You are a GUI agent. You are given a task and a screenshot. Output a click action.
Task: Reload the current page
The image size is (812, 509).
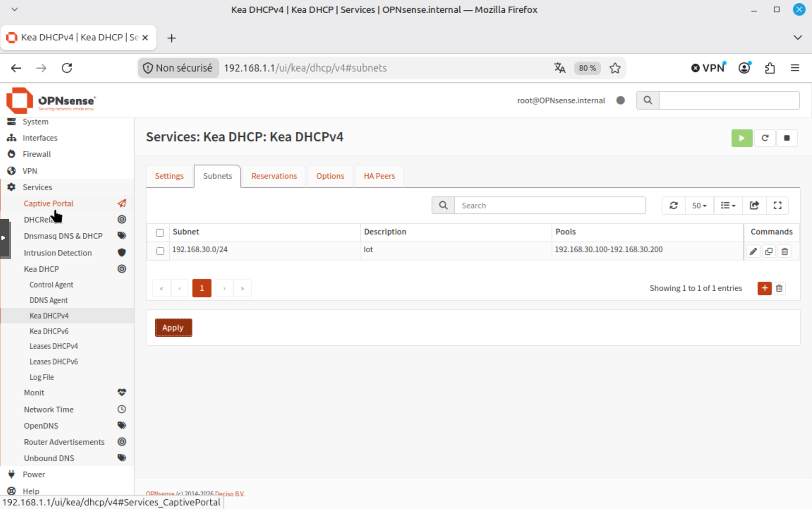(67, 68)
